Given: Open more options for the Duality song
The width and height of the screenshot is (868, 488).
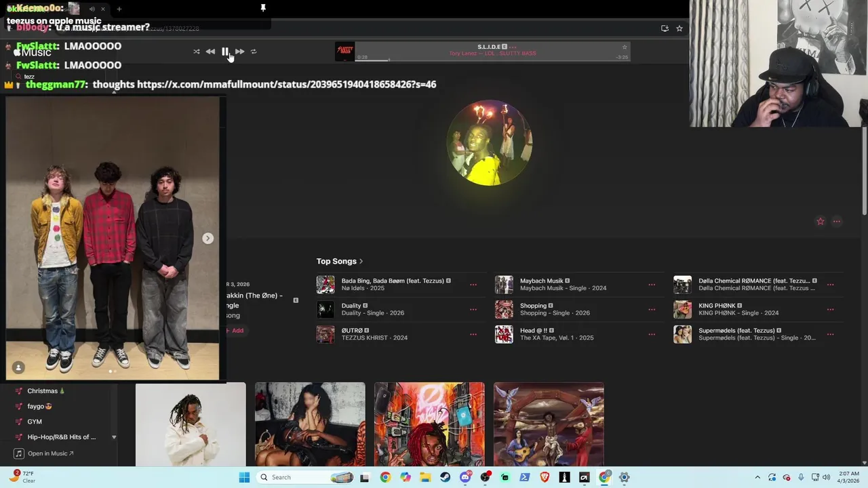Looking at the screenshot, I should pos(473,310).
